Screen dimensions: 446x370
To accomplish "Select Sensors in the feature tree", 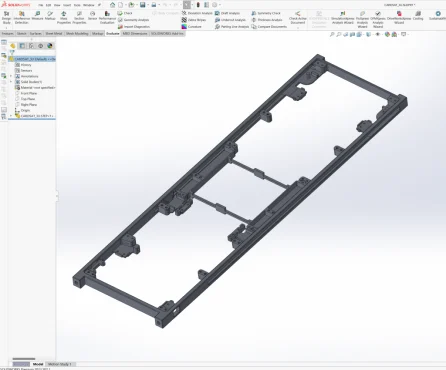I will pyautogui.click(x=24, y=71).
